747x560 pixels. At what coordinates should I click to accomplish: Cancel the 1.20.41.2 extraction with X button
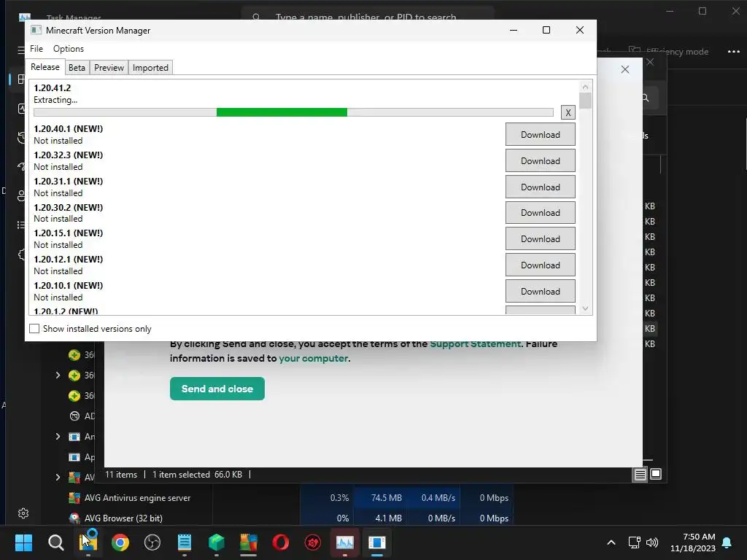(568, 112)
